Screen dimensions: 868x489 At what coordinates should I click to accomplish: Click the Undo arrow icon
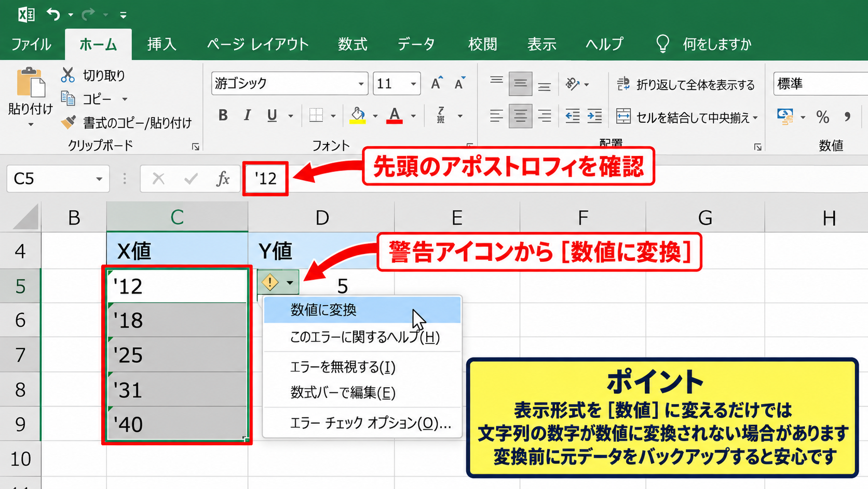(53, 14)
